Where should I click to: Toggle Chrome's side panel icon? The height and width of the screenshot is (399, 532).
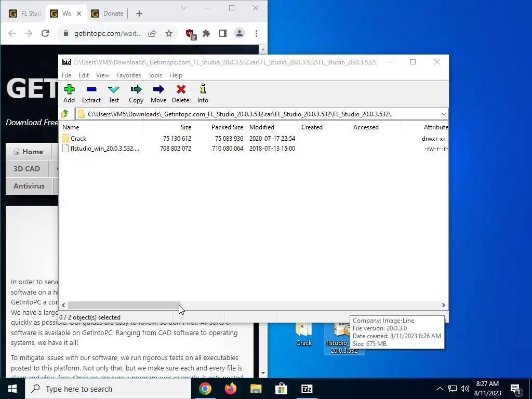point(222,33)
